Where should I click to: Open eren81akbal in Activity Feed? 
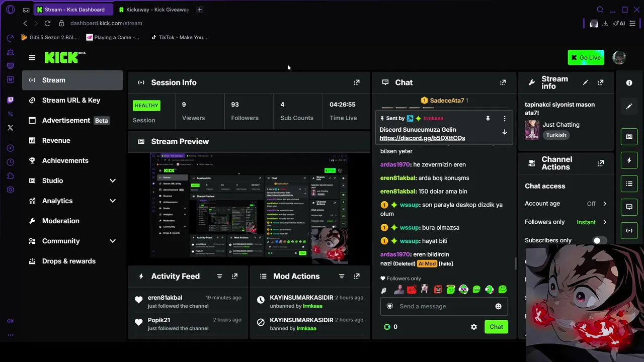pyautogui.click(x=165, y=298)
